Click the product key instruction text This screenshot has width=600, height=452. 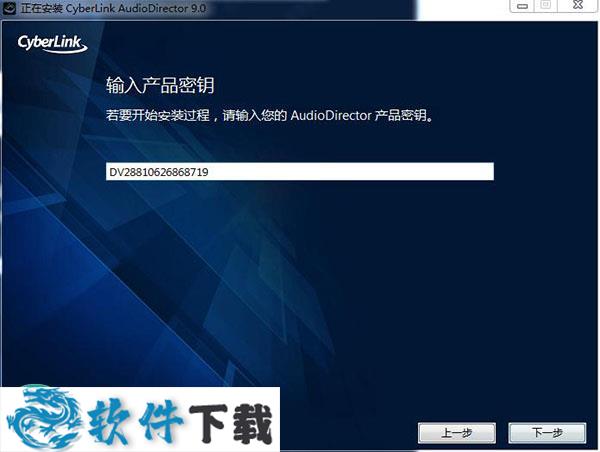(x=275, y=116)
